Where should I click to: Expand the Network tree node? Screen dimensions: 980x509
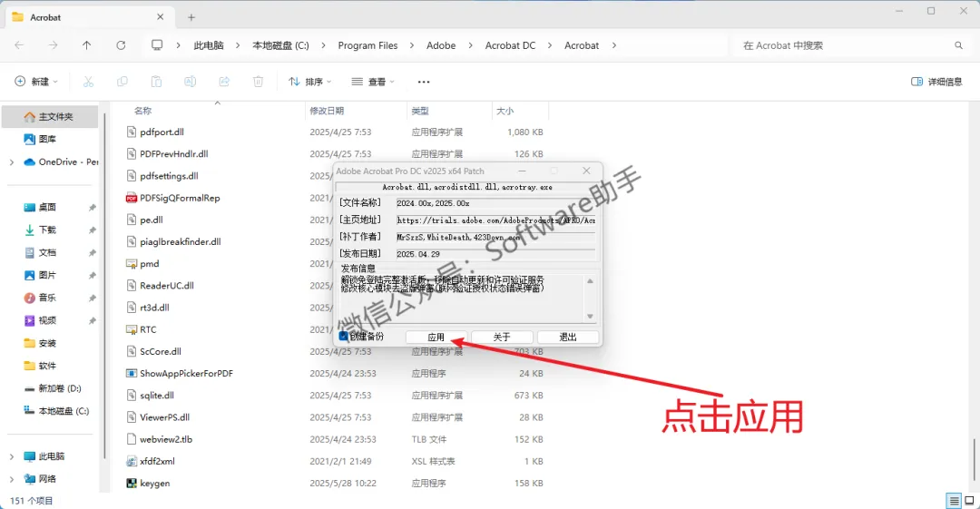pos(11,479)
